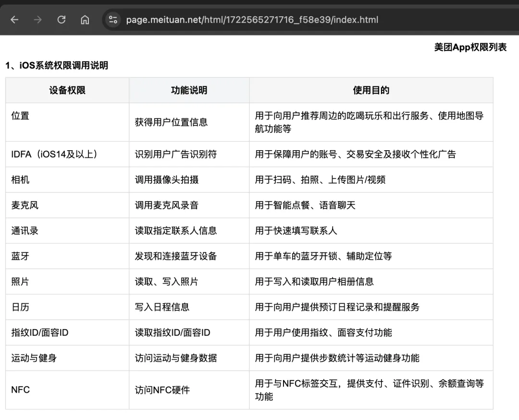519x420 pixels.
Task: Go back to the previous page
Action: (14, 20)
